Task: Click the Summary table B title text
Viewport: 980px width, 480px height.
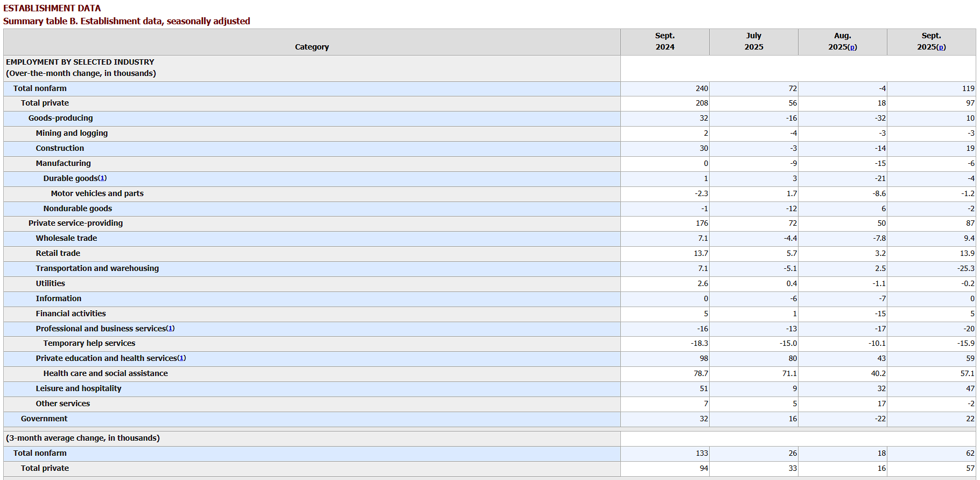Action: tap(127, 21)
